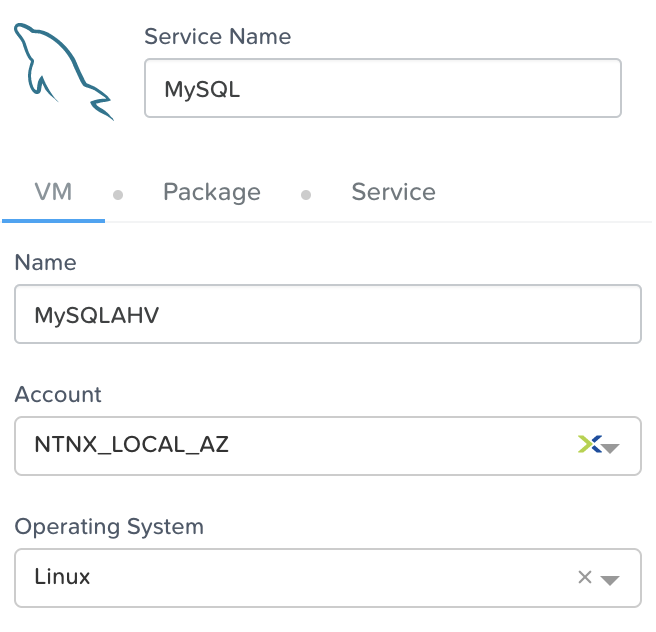Click the Nutanix X icon in Account field
Viewport: 656px width, 632px height.
pyautogui.click(x=588, y=445)
